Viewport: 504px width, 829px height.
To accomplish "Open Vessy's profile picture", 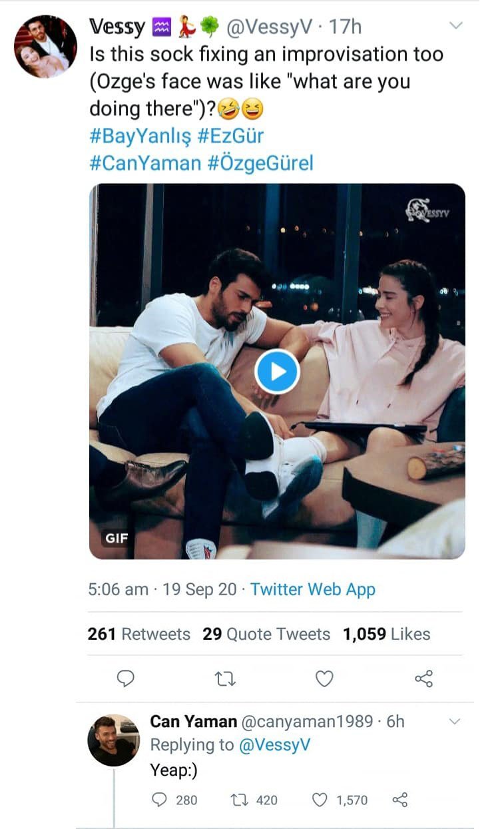I will coord(45,47).
